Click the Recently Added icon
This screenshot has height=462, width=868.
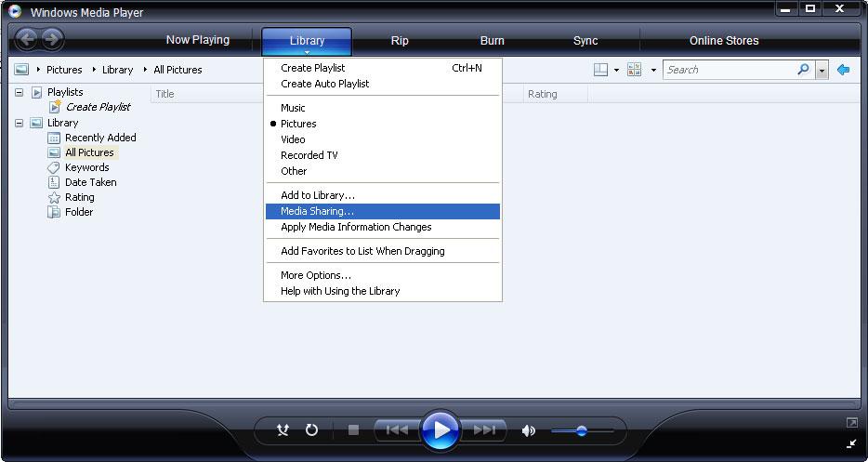point(54,138)
